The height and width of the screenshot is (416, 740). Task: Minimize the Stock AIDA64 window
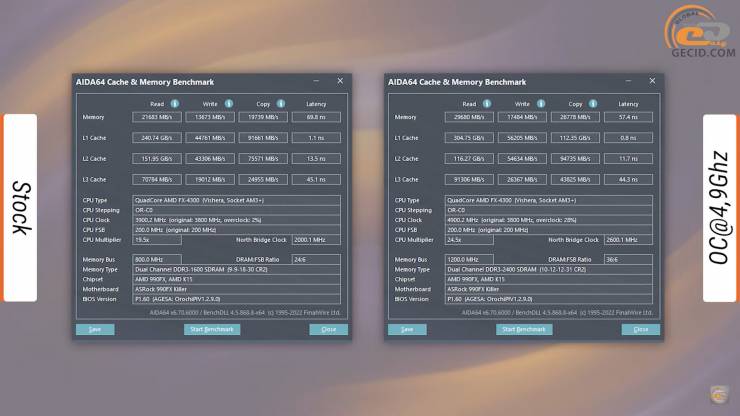(x=316, y=81)
